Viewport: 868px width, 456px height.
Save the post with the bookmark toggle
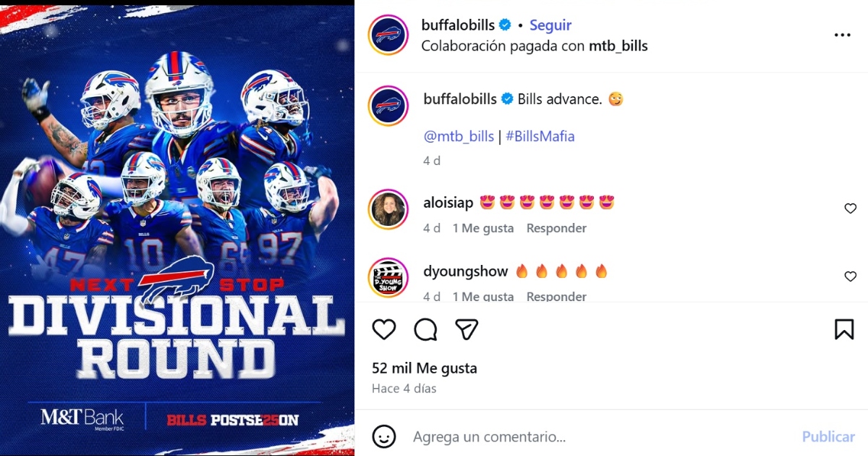click(845, 329)
